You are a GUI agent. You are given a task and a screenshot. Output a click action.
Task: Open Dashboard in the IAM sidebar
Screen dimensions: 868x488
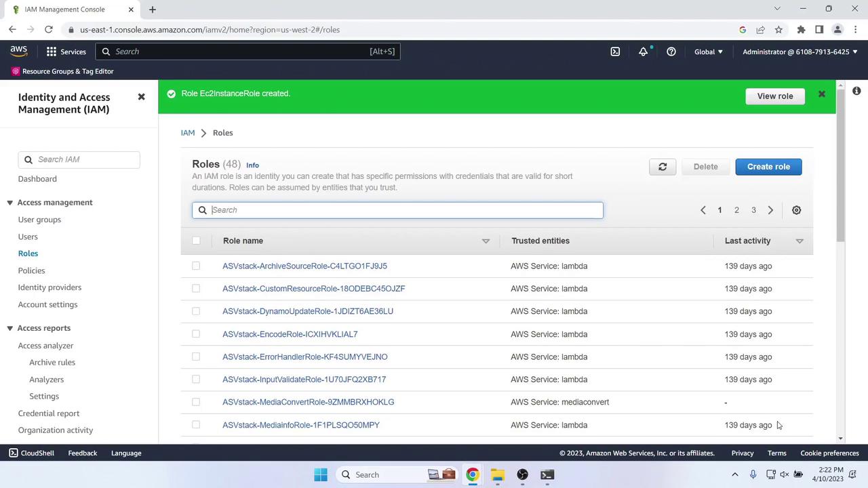click(x=37, y=179)
